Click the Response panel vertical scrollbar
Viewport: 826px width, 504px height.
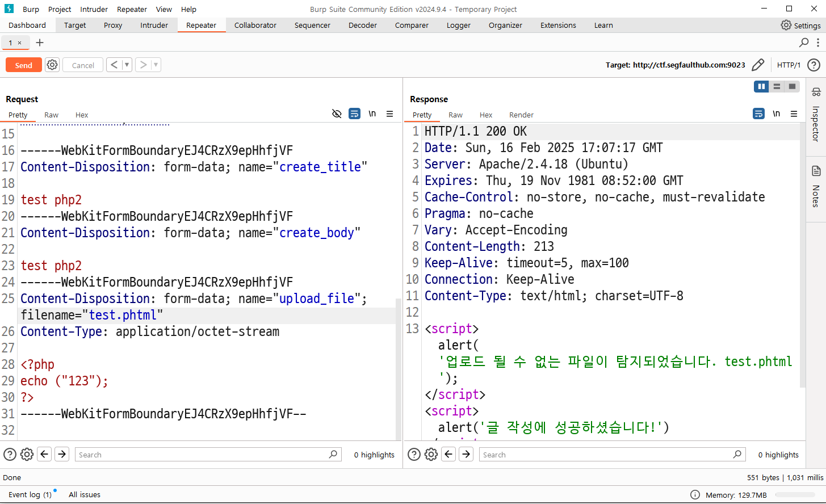pos(802,255)
